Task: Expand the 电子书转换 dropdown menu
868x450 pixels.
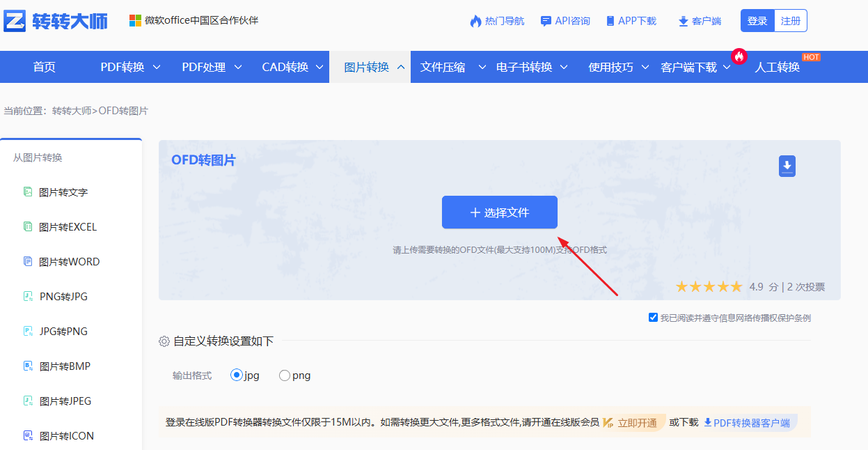Action: point(526,66)
